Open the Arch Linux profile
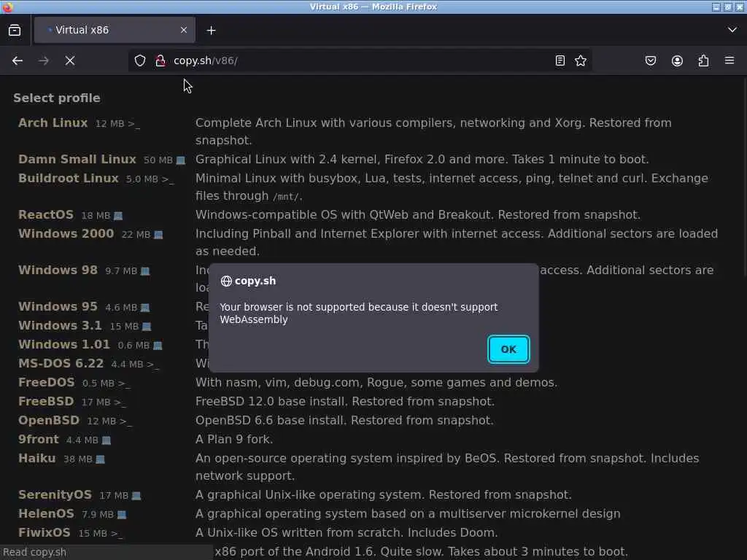The image size is (747, 560). (x=53, y=122)
